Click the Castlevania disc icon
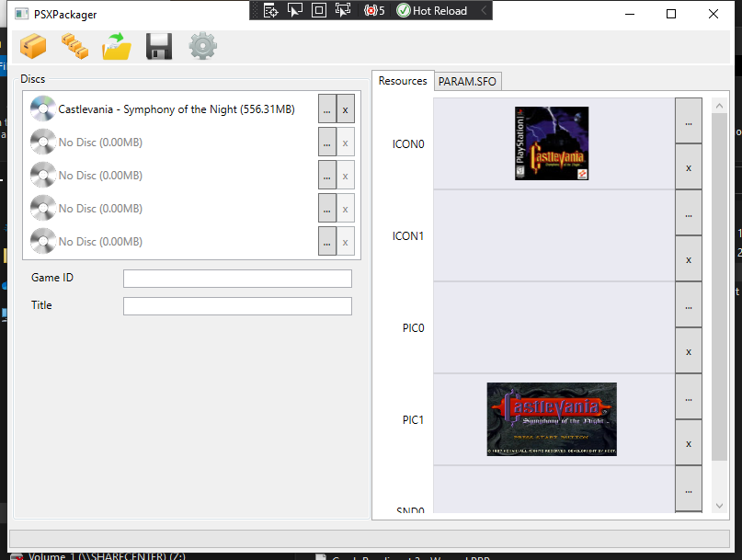Image resolution: width=742 pixels, height=560 pixels. pyautogui.click(x=42, y=109)
